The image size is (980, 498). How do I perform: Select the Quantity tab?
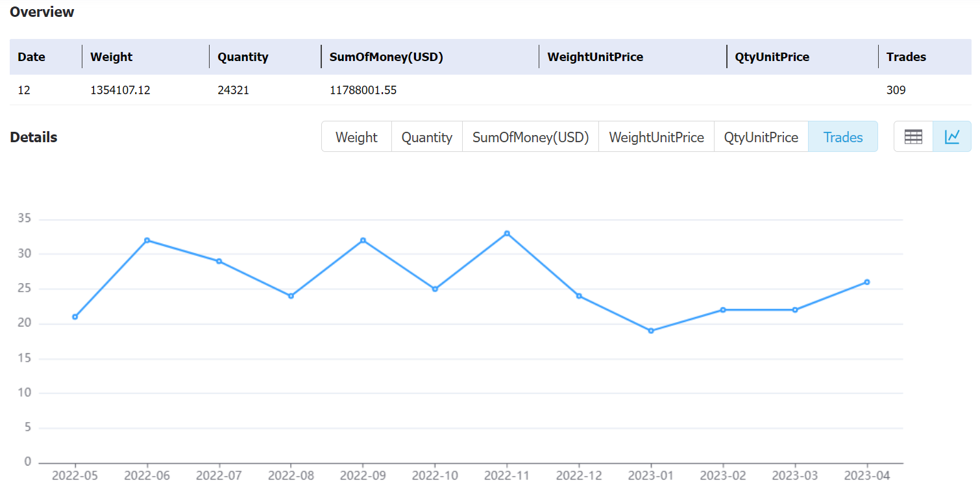point(427,137)
